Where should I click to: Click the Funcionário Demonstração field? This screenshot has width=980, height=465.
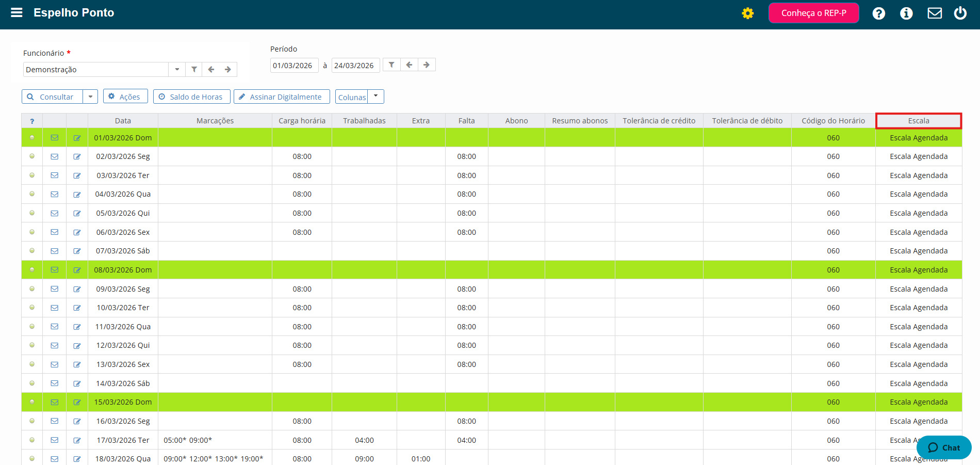pos(96,69)
